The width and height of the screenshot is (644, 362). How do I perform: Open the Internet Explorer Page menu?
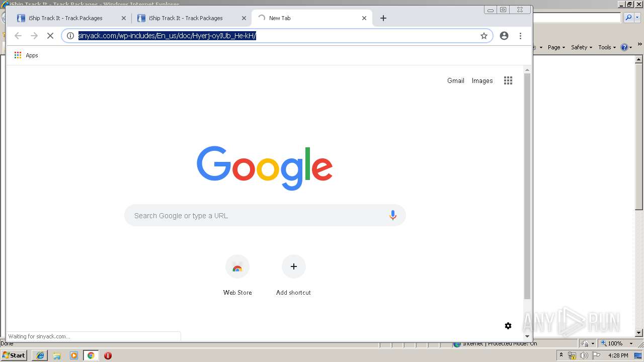point(556,47)
